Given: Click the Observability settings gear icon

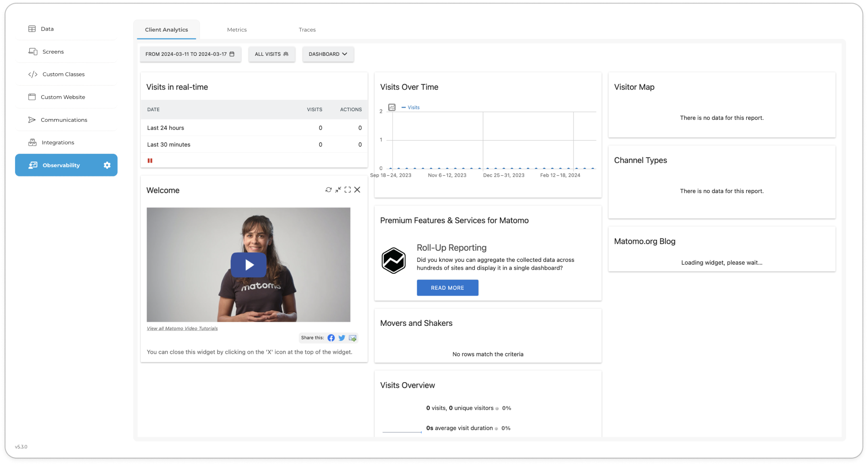Looking at the screenshot, I should (107, 165).
